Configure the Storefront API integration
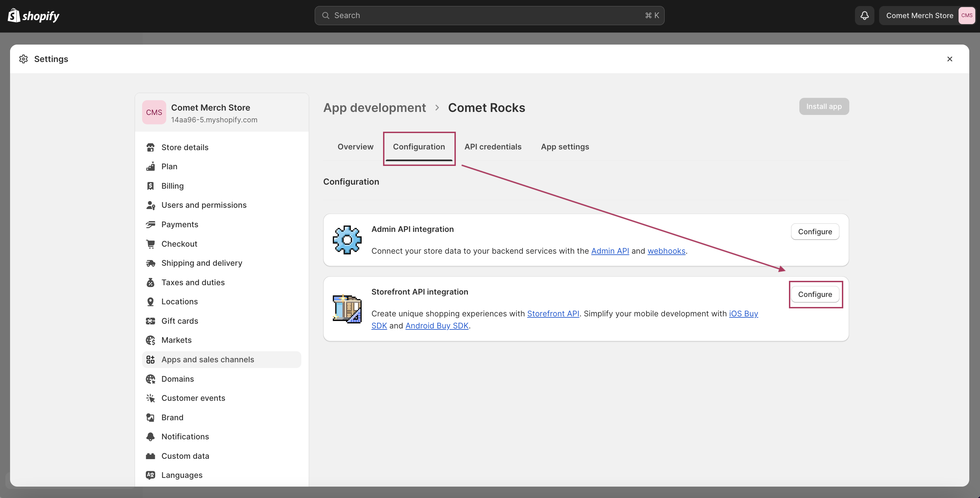 pyautogui.click(x=815, y=294)
